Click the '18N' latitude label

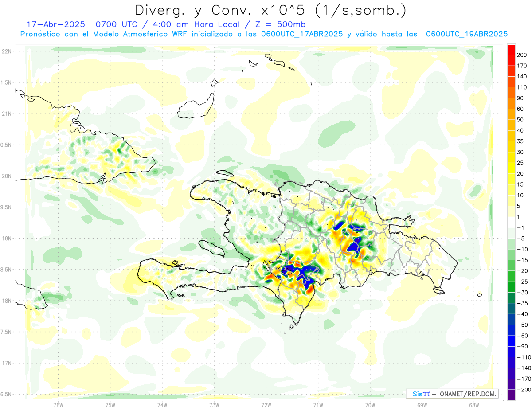pyautogui.click(x=7, y=301)
